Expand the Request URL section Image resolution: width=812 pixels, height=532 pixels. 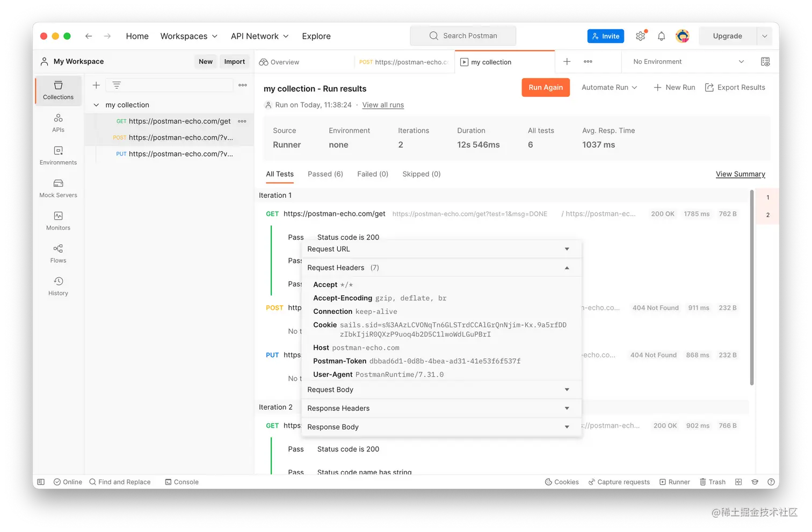(x=441, y=249)
